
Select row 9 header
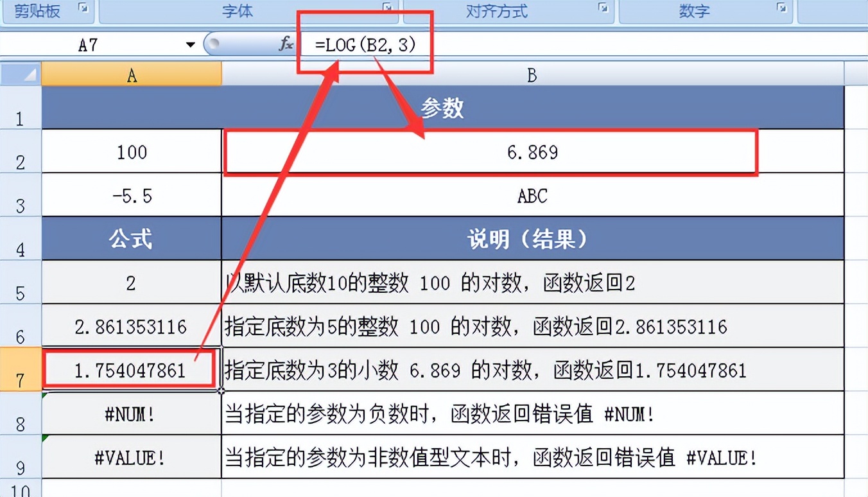point(21,457)
